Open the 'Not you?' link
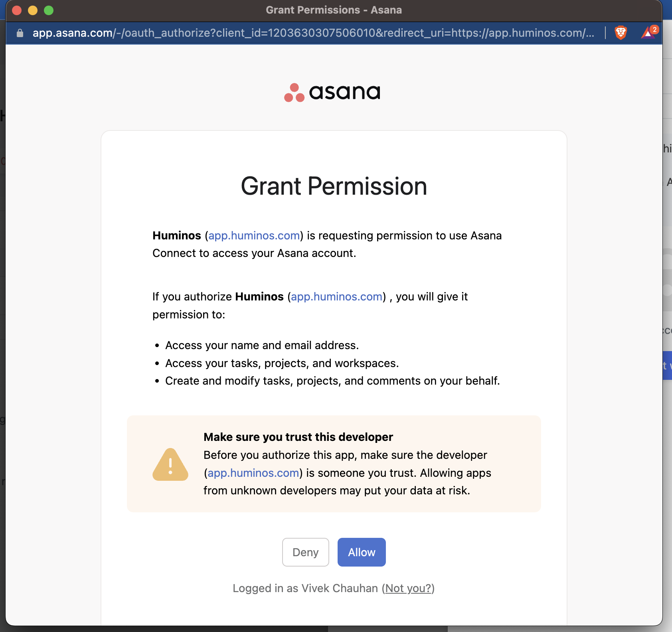This screenshot has width=672, height=632. (x=409, y=589)
